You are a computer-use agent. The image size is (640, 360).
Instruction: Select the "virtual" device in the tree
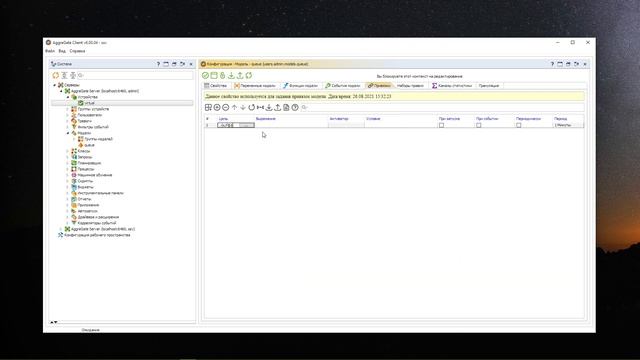click(89, 103)
